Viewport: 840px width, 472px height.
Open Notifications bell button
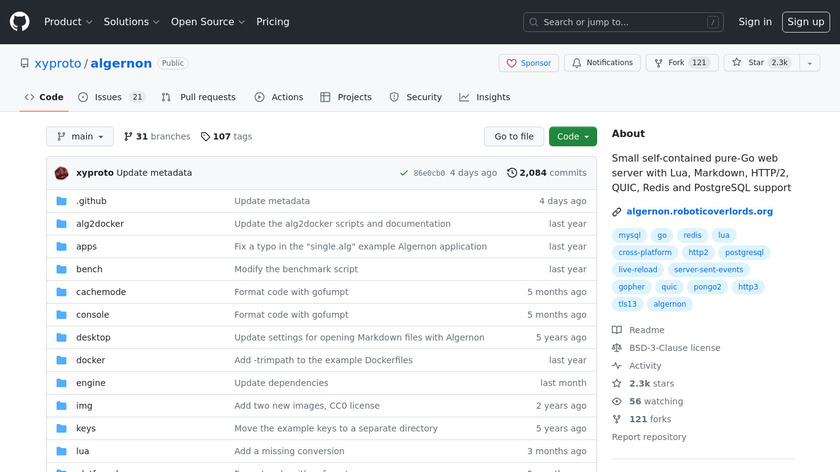pos(602,63)
